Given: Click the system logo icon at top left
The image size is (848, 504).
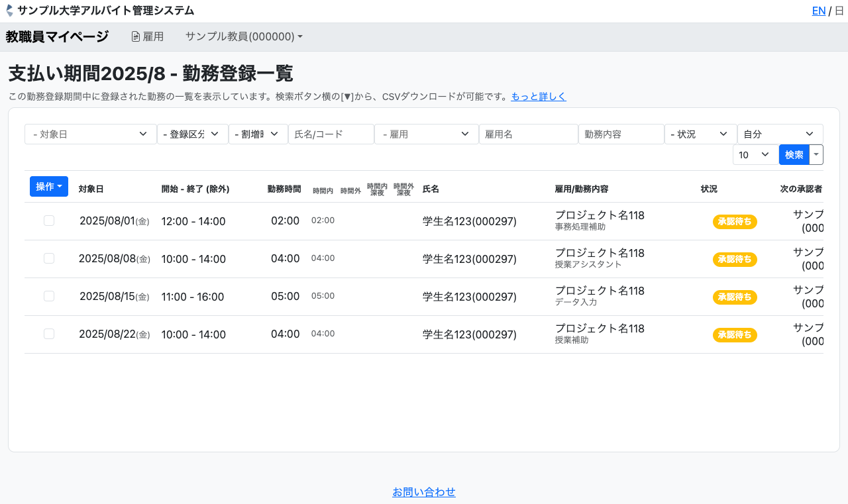Looking at the screenshot, I should 9,11.
